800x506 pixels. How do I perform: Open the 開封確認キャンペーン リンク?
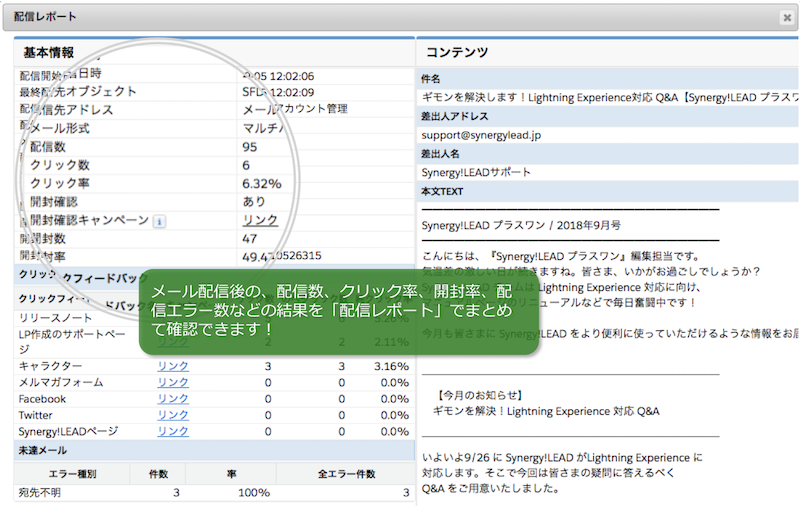coord(260,220)
